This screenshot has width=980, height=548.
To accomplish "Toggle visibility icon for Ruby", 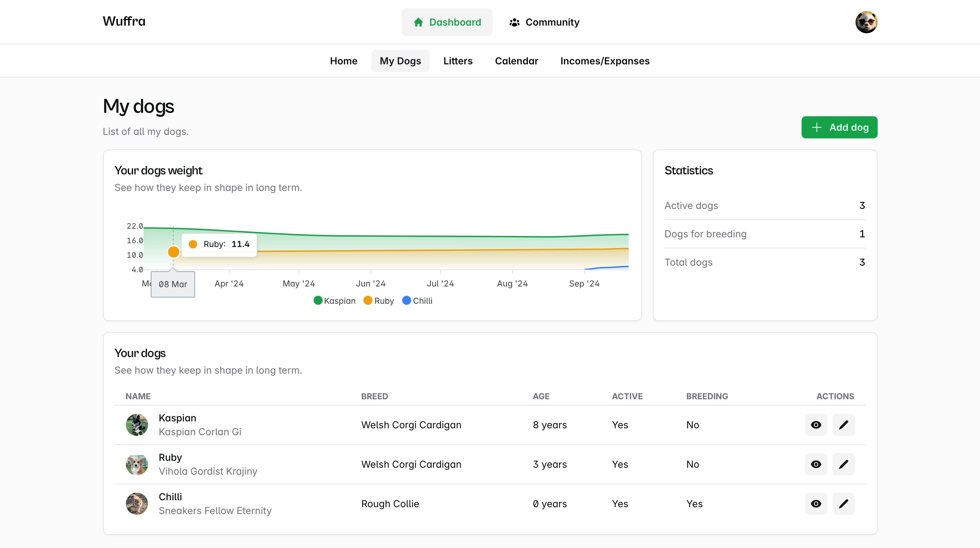I will coord(816,464).
